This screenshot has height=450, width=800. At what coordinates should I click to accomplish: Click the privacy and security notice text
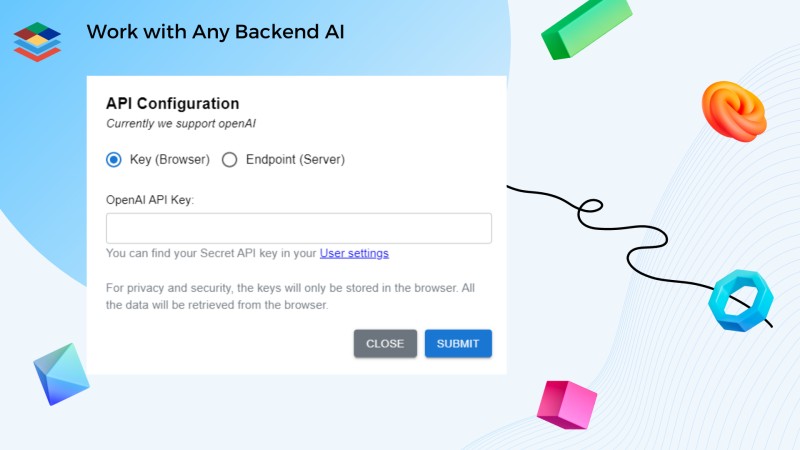[x=290, y=296]
